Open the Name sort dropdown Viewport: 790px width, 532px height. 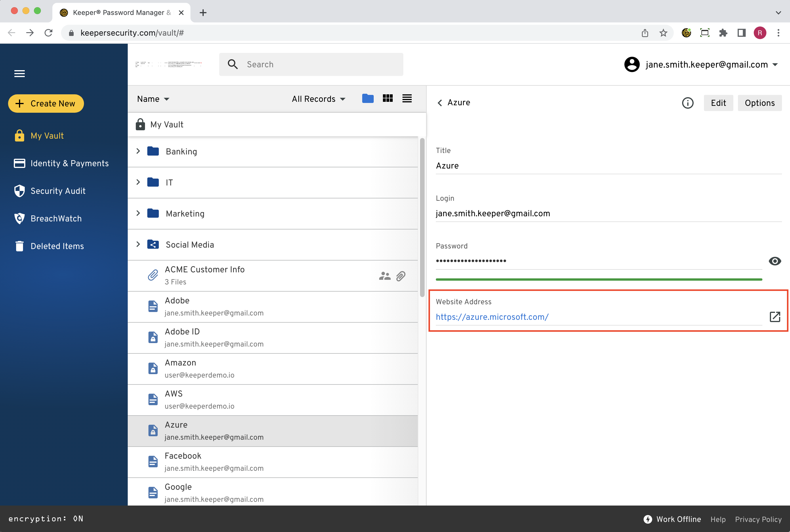(153, 99)
